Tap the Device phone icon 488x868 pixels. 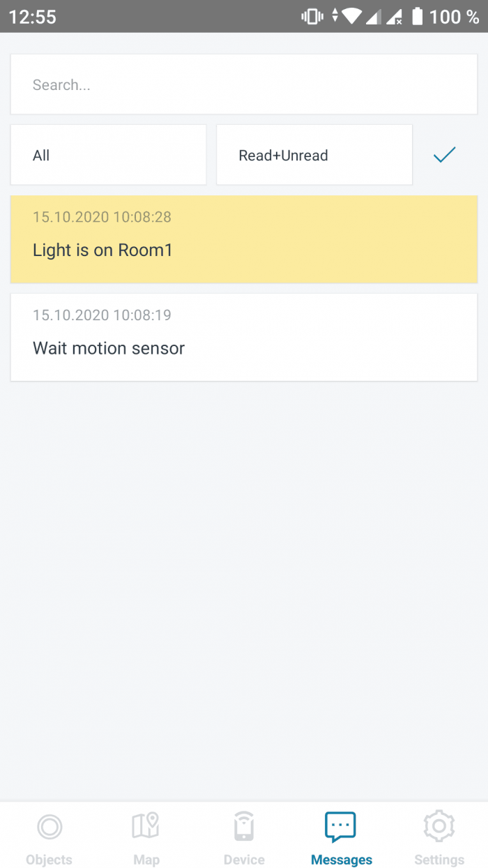point(243,827)
